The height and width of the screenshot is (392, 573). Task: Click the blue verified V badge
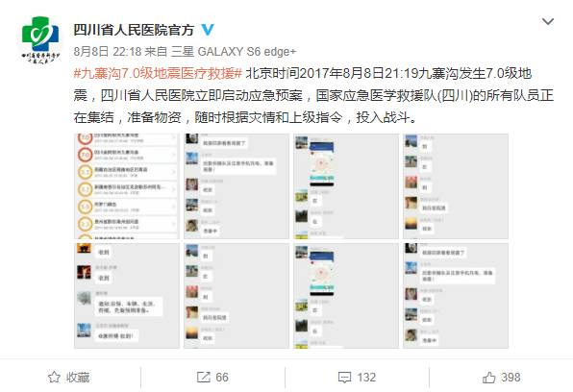[x=208, y=30]
